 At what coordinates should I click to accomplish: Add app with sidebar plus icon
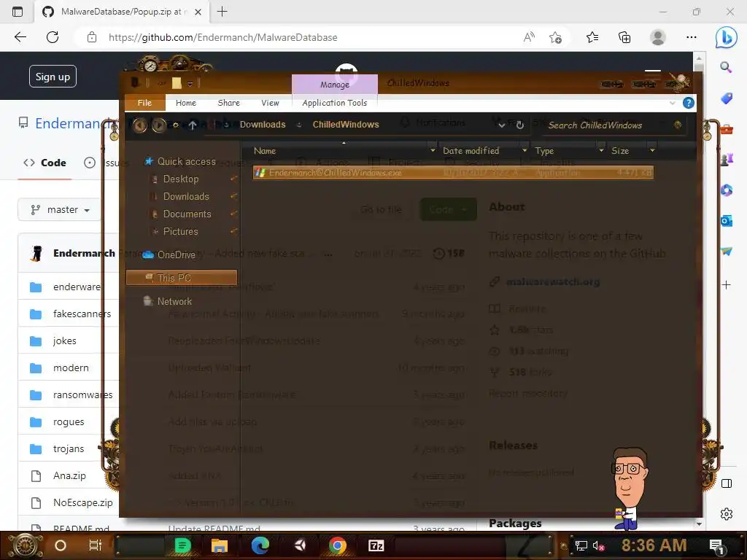point(726,285)
